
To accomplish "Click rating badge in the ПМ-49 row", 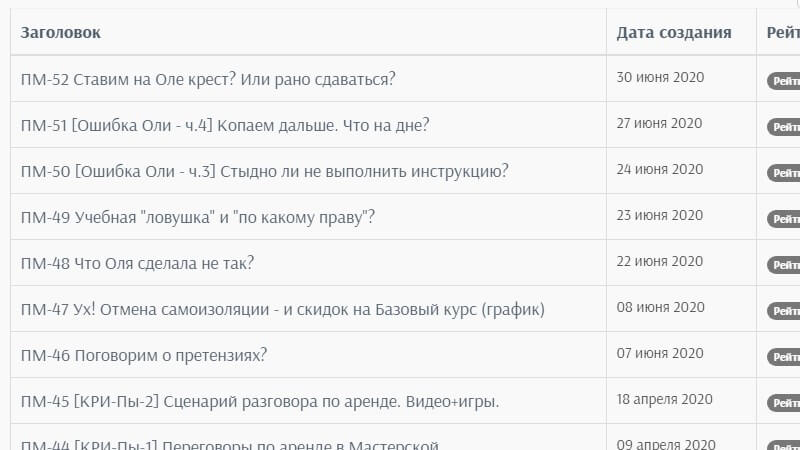I will click(784, 219).
